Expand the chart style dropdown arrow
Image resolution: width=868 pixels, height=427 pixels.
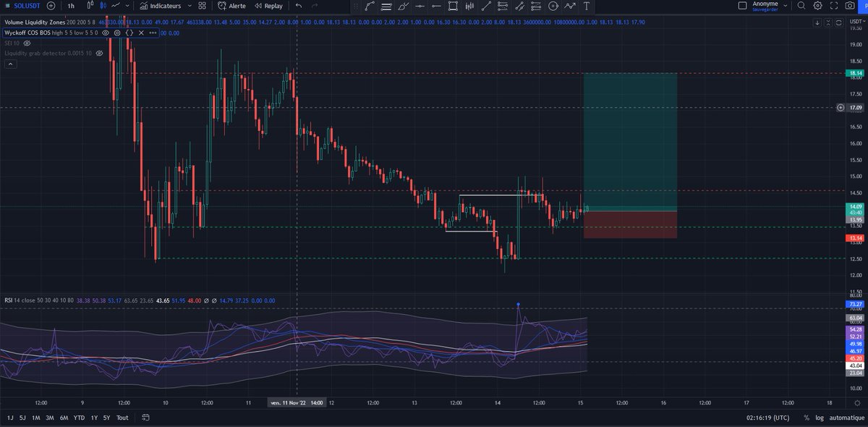(x=127, y=6)
